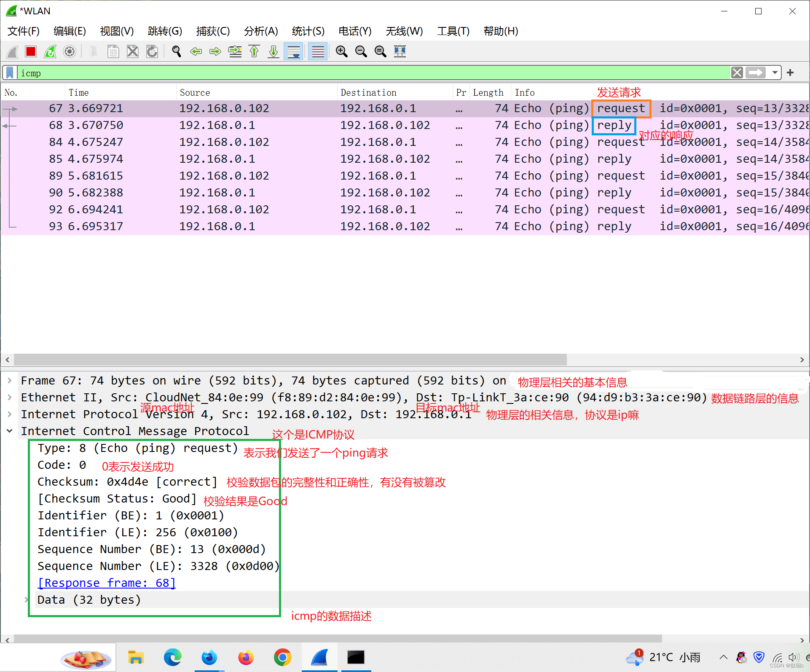Open the filter history dropdown arrow
The width and height of the screenshot is (810, 672).
pos(775,73)
